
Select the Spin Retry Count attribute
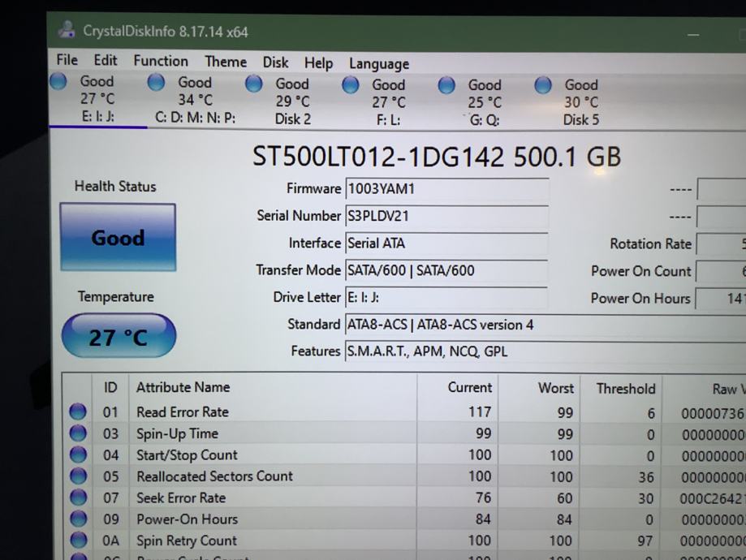(187, 541)
